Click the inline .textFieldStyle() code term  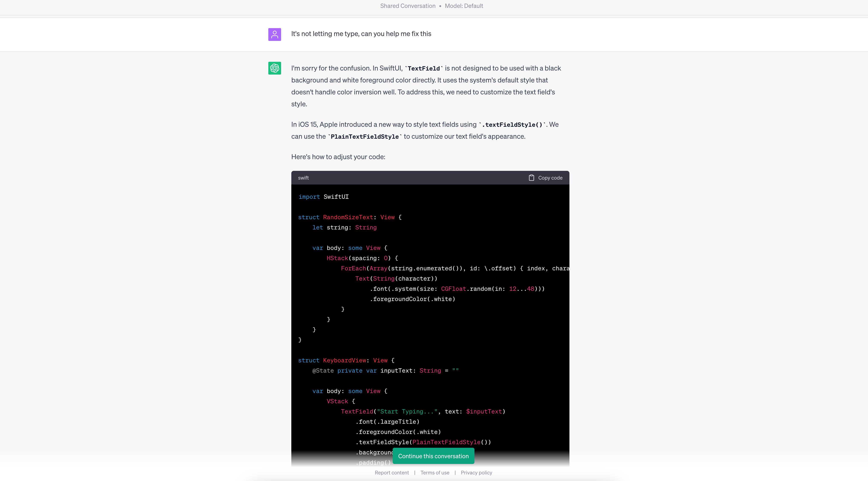512,125
